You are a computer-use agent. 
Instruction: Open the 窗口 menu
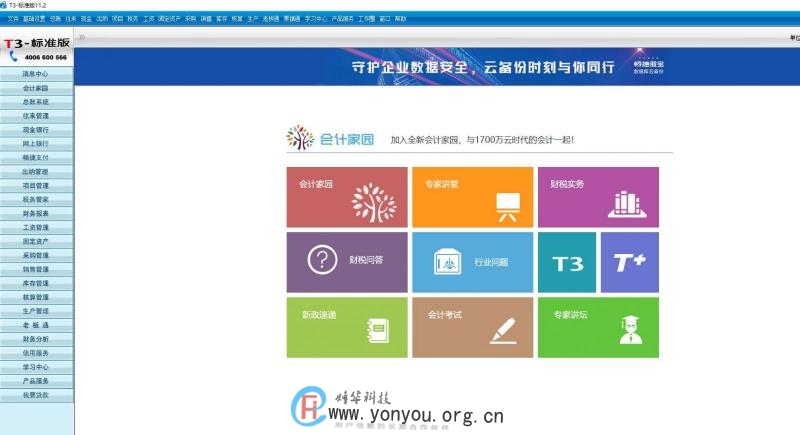(385, 19)
